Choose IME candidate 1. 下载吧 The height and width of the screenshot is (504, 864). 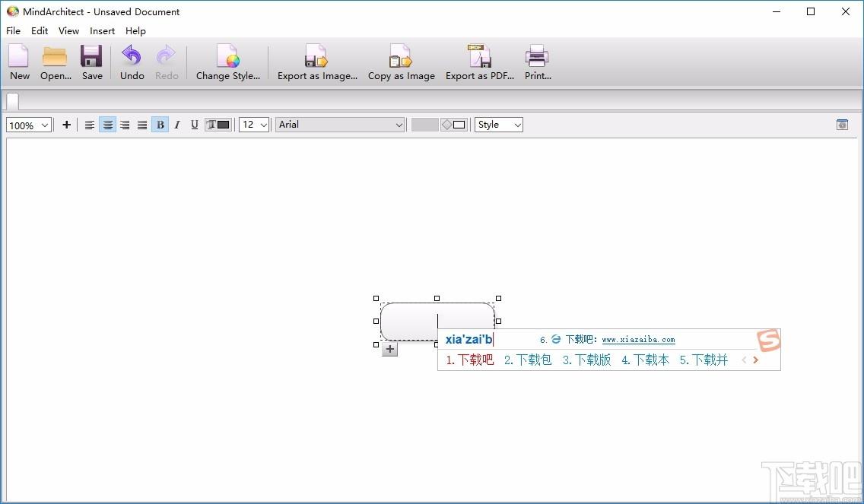pyautogui.click(x=470, y=360)
